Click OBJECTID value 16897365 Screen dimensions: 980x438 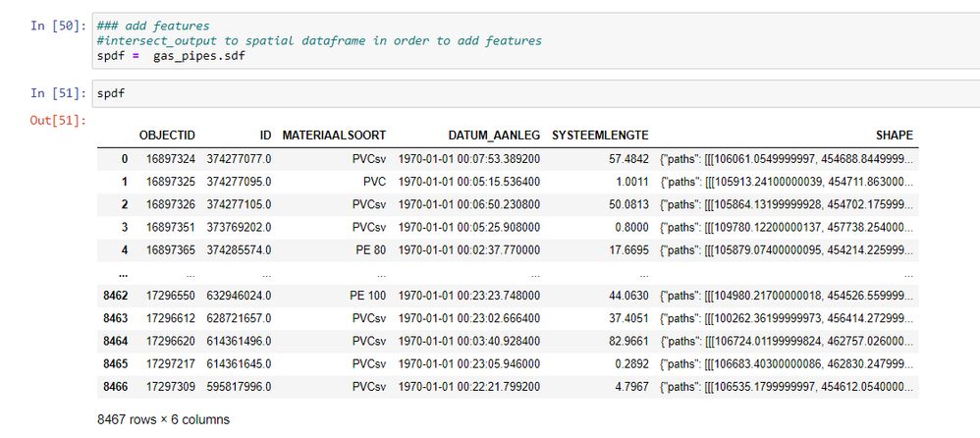[171, 249]
